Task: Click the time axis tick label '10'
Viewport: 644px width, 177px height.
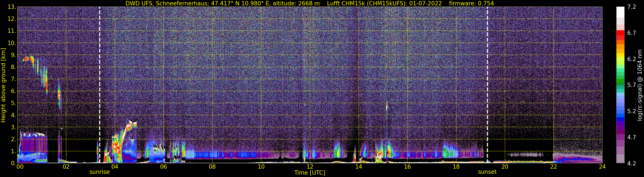Action: tap(261, 167)
